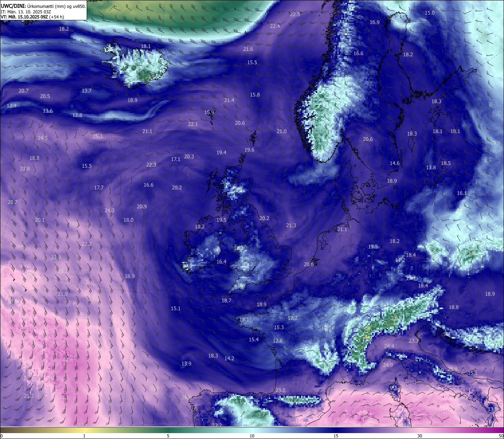Click the color scale label '1'
Screen dimensions: 504x439
point(84,436)
